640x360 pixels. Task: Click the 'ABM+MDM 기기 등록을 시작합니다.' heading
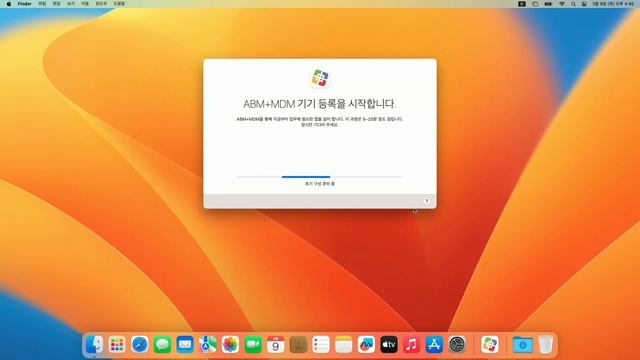[320, 104]
